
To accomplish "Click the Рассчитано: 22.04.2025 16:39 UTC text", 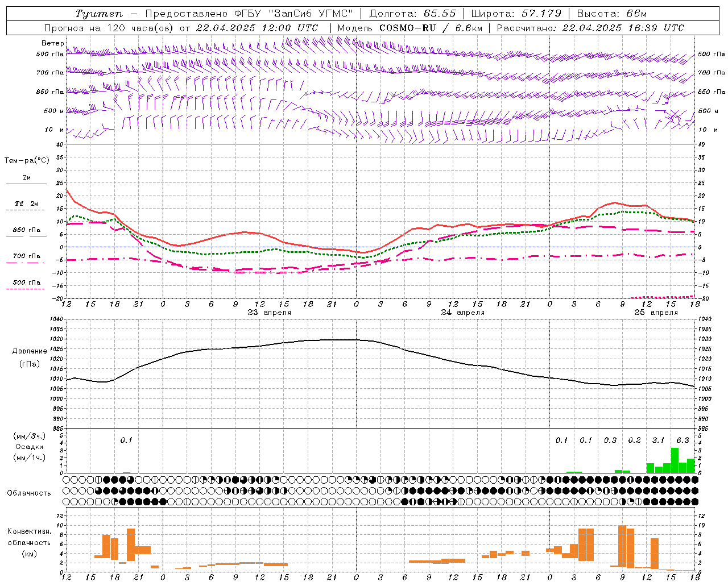I will [590, 28].
